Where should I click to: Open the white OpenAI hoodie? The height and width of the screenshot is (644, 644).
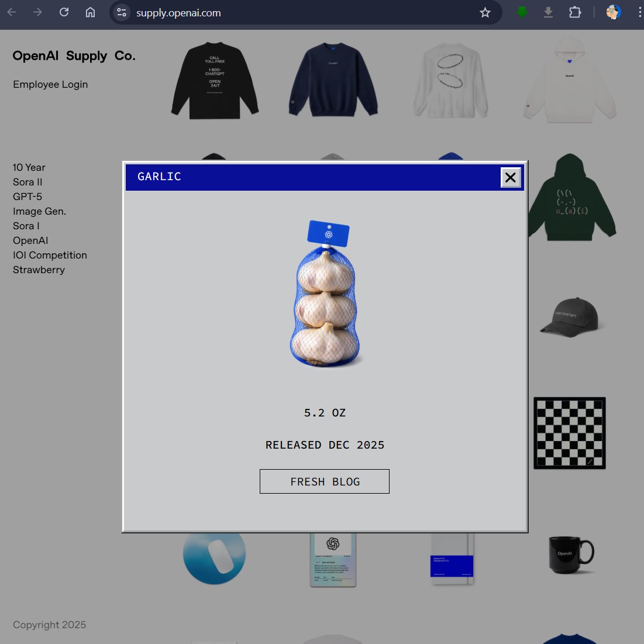[570, 80]
